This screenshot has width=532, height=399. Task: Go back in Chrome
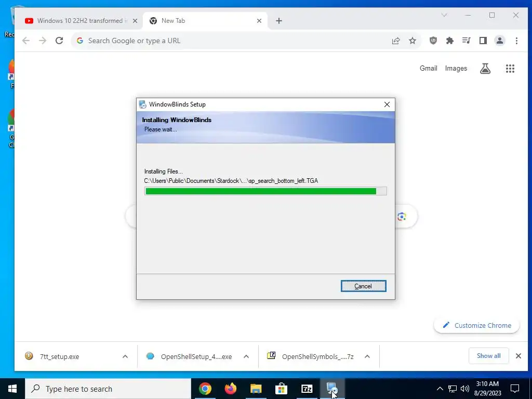tap(26, 41)
